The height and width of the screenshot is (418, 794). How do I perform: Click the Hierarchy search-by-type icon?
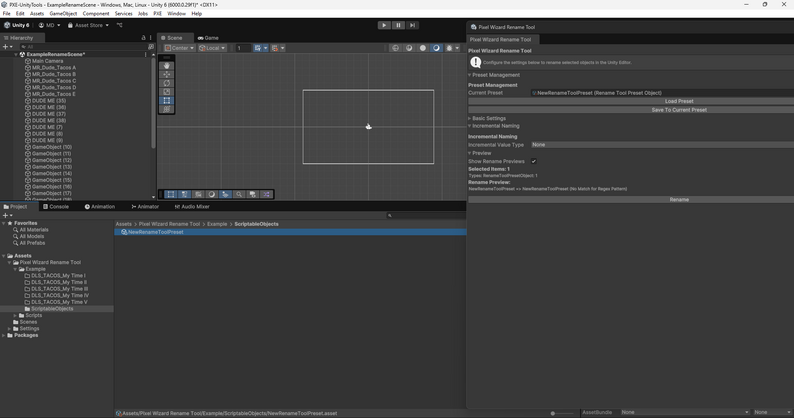click(x=150, y=47)
